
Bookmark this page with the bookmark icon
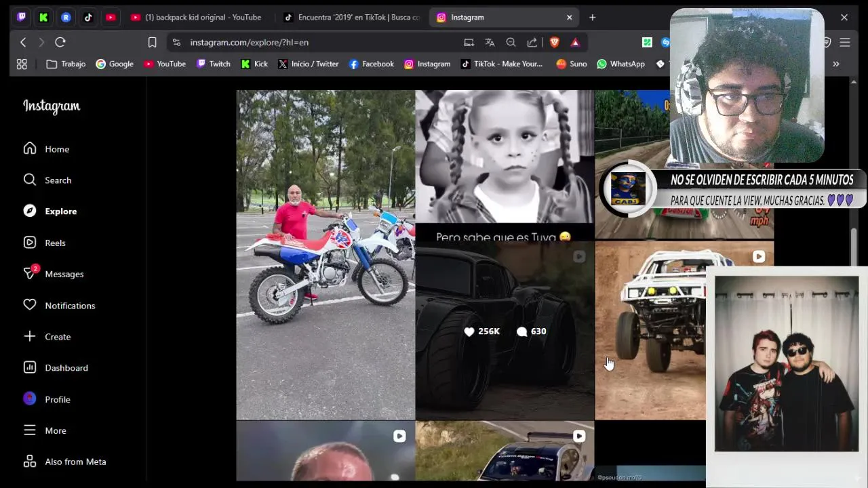[x=152, y=42]
